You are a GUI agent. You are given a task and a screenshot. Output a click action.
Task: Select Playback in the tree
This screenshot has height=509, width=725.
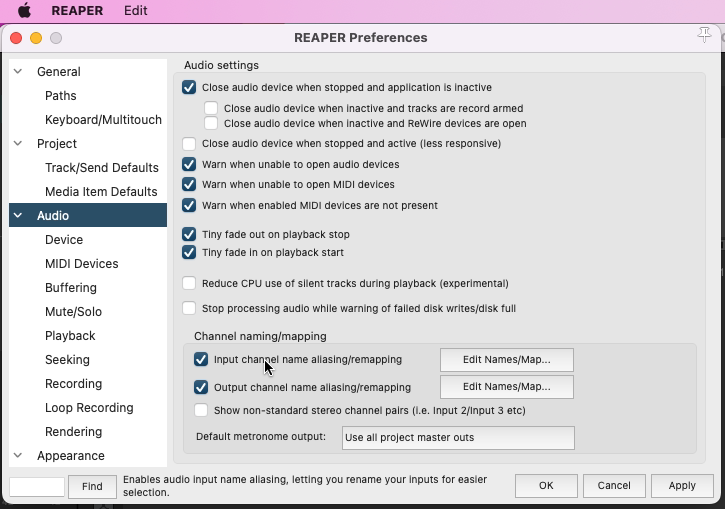[x=70, y=336]
